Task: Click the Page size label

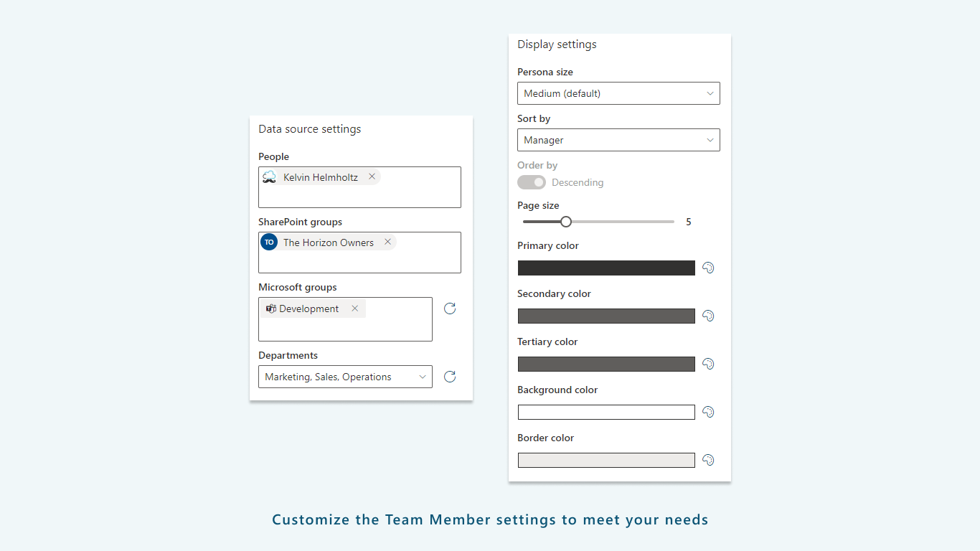Action: click(x=538, y=205)
